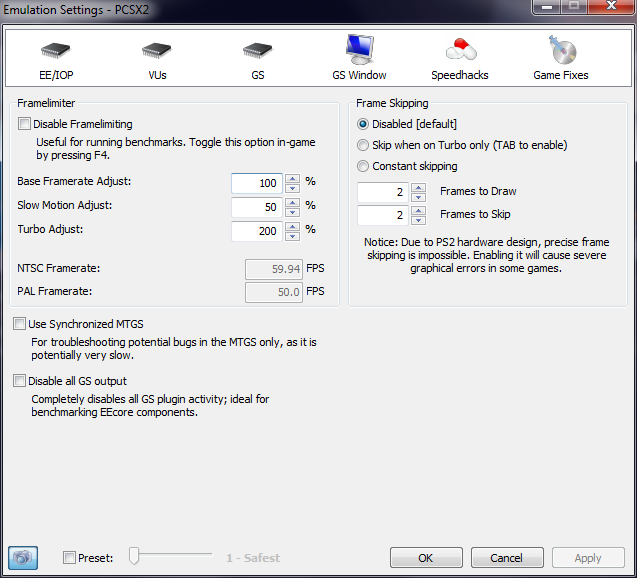The image size is (637, 578).
Task: Open the VUs chip icon tab
Action: (x=157, y=51)
